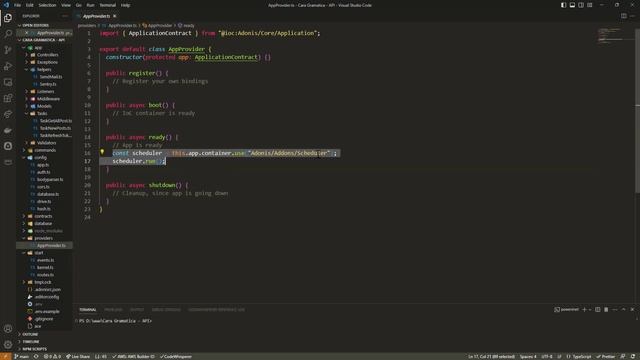Change the Spaces: 4 indentation setting
This screenshot has height=360, width=640.
[x=528, y=356]
